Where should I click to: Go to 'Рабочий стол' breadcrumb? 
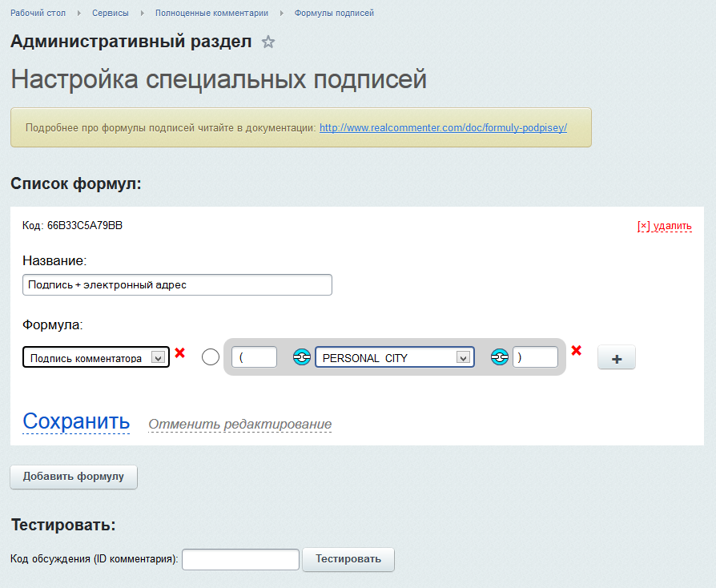pos(38,13)
